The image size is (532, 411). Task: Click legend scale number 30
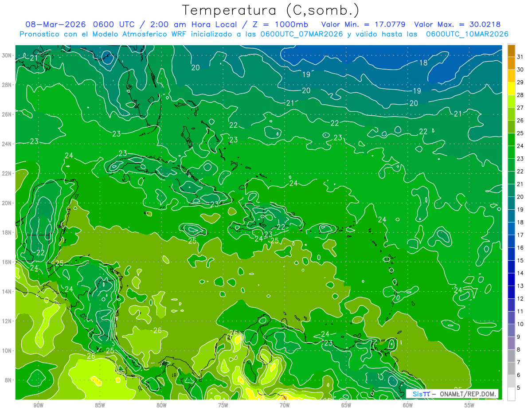(x=520, y=69)
